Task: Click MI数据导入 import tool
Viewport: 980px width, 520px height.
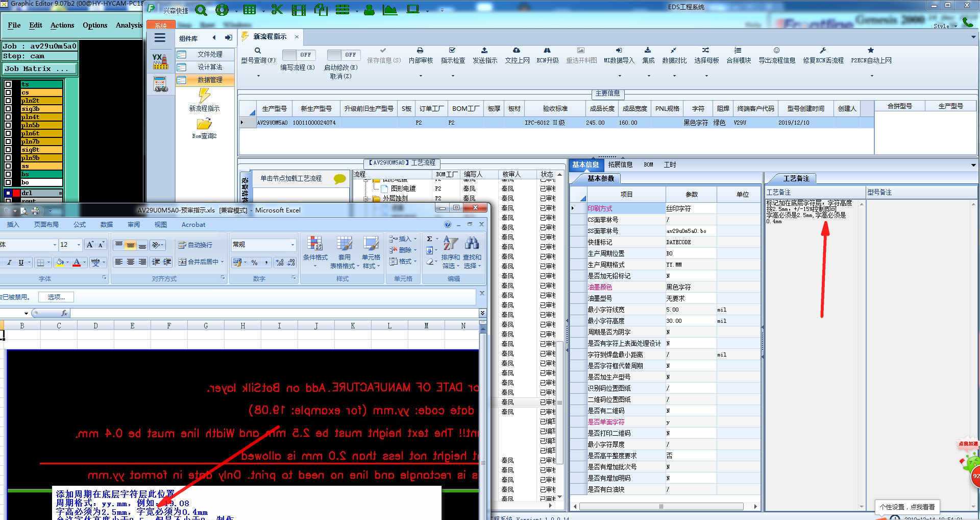Action: pyautogui.click(x=619, y=56)
